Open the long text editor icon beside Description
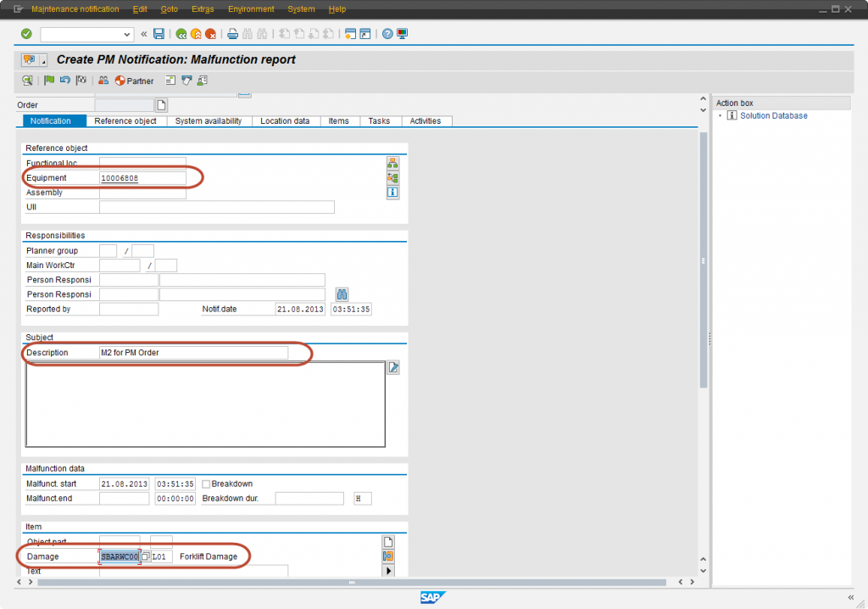 pyautogui.click(x=393, y=367)
